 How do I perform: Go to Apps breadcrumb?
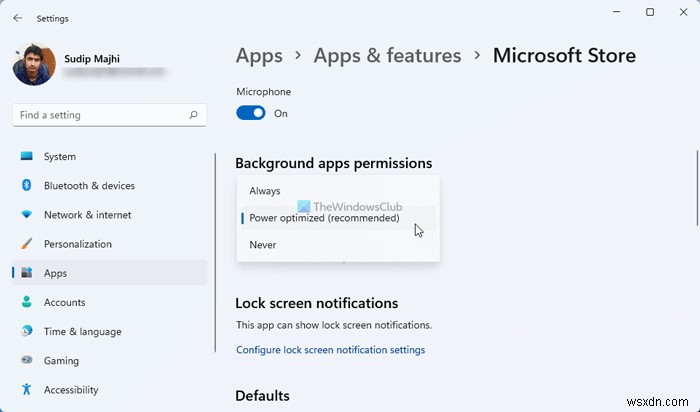[x=259, y=56]
